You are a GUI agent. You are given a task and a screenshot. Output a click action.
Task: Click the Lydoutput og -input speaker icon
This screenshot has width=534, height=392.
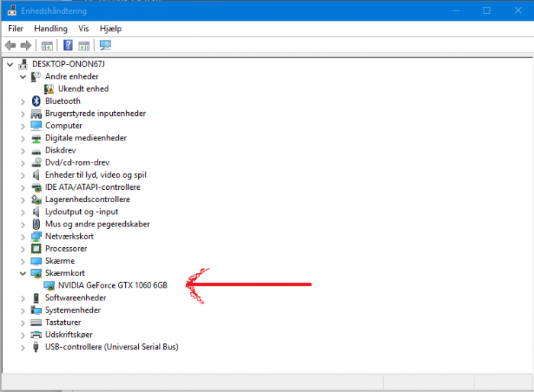click(36, 212)
